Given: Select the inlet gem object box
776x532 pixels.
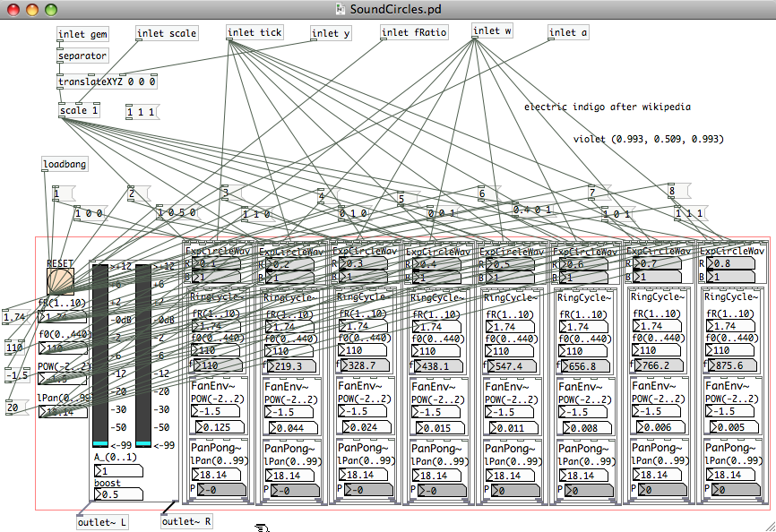Looking at the screenshot, I should click(83, 35).
